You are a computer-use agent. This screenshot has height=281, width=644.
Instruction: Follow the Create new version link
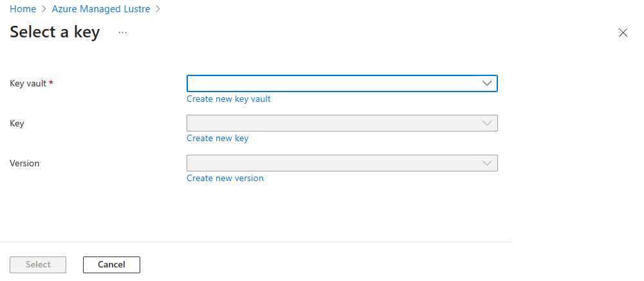click(x=225, y=178)
